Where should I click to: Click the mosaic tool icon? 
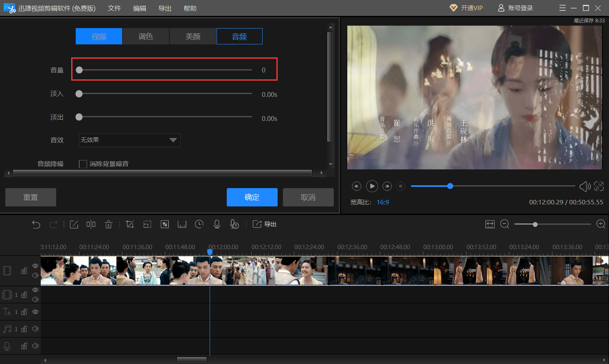[165, 224]
